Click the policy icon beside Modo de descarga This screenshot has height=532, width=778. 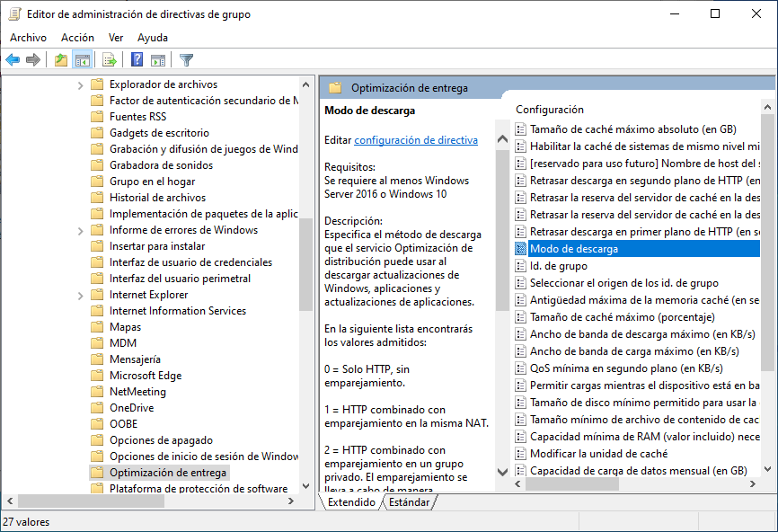520,249
